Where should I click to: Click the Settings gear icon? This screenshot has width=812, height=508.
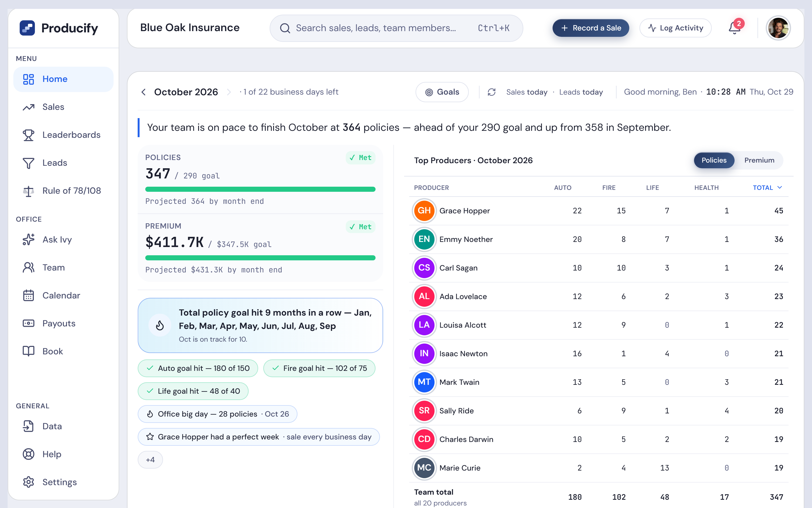click(x=29, y=482)
